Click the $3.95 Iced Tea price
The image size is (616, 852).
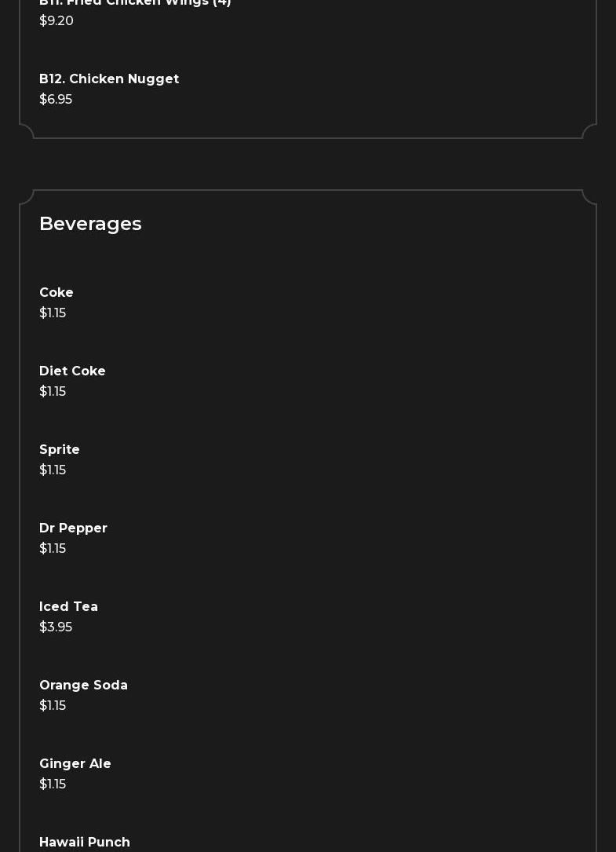56,627
